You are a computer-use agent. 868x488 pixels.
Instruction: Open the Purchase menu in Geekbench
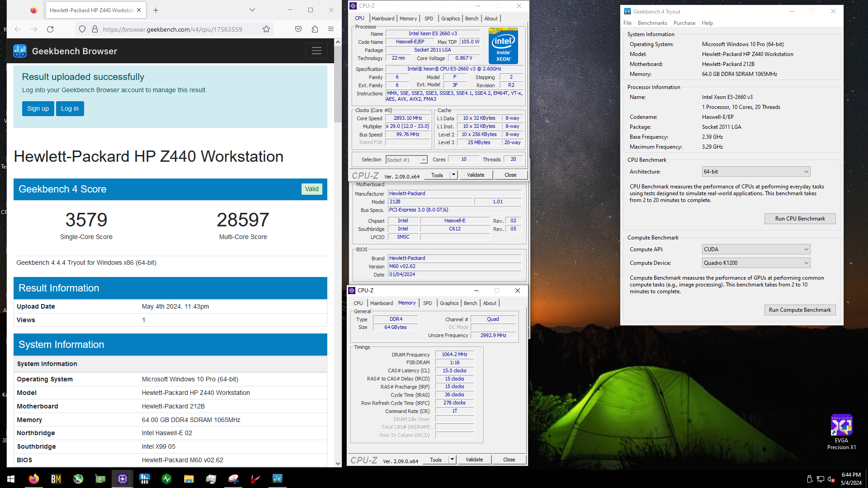coord(684,23)
